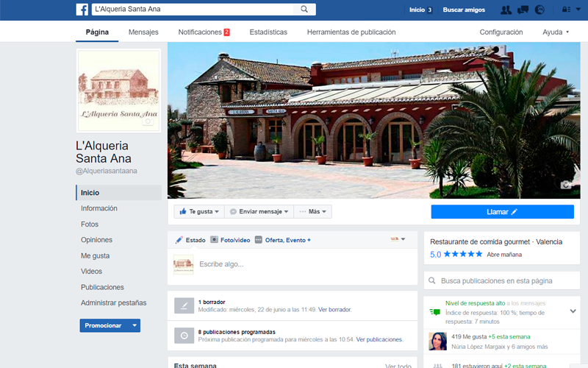The image size is (588, 368).
Task: Click camera icon on cover photo
Action: [566, 185]
